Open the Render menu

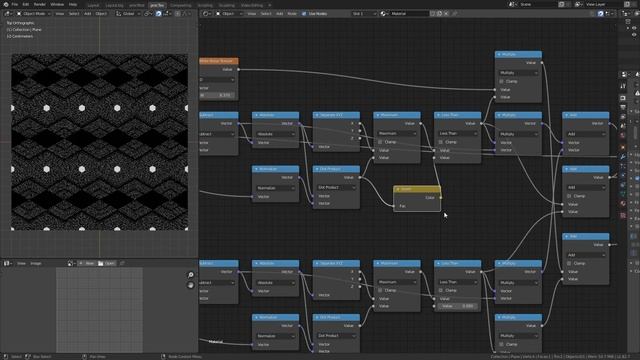(x=40, y=4)
